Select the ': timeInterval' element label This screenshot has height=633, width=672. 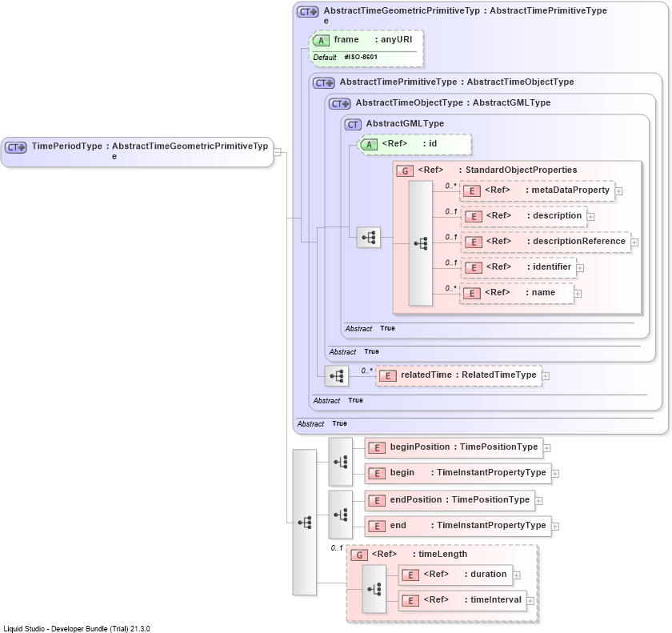coord(493,599)
